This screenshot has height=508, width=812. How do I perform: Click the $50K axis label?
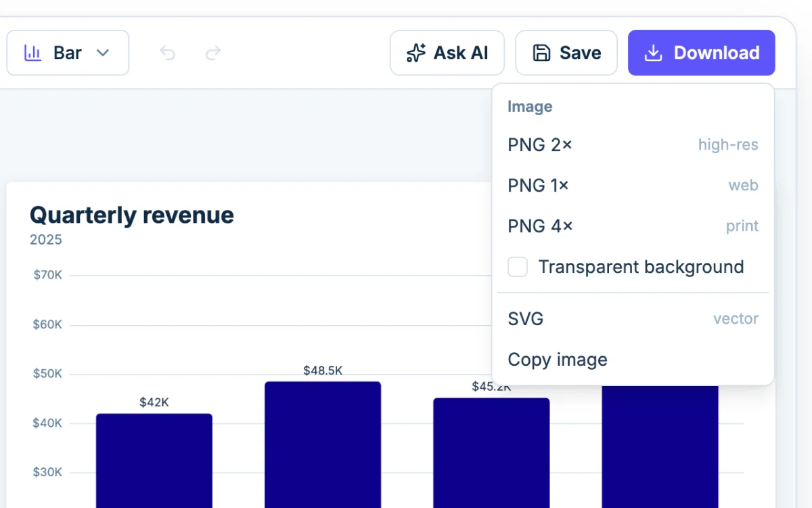[x=47, y=375]
